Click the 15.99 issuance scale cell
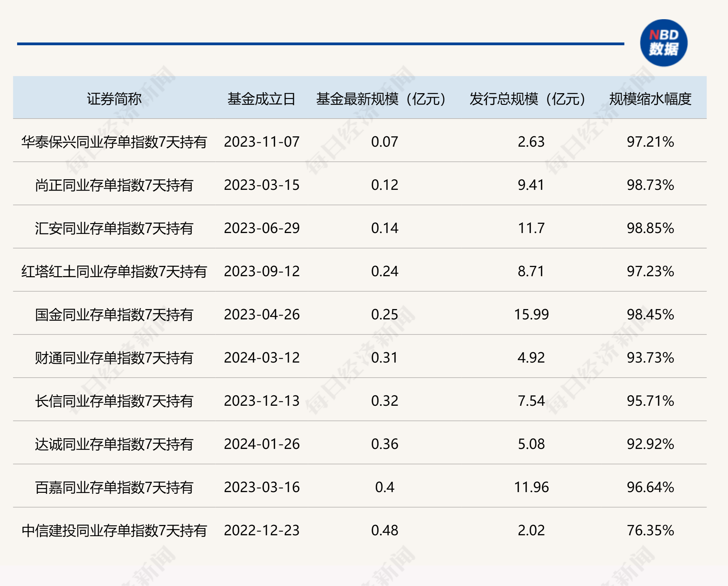Viewport: 728px width, 586px height. tap(531, 315)
